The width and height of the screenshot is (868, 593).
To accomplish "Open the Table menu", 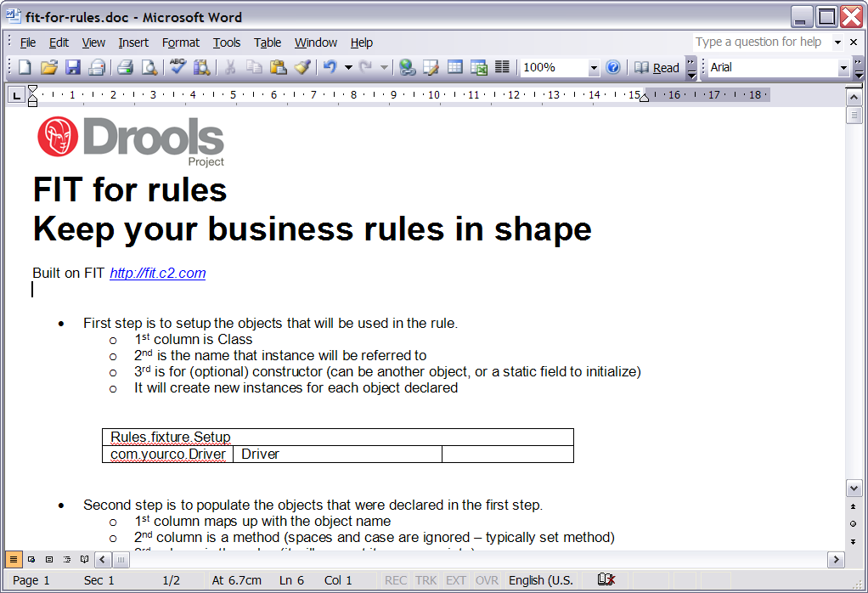I will (x=268, y=42).
